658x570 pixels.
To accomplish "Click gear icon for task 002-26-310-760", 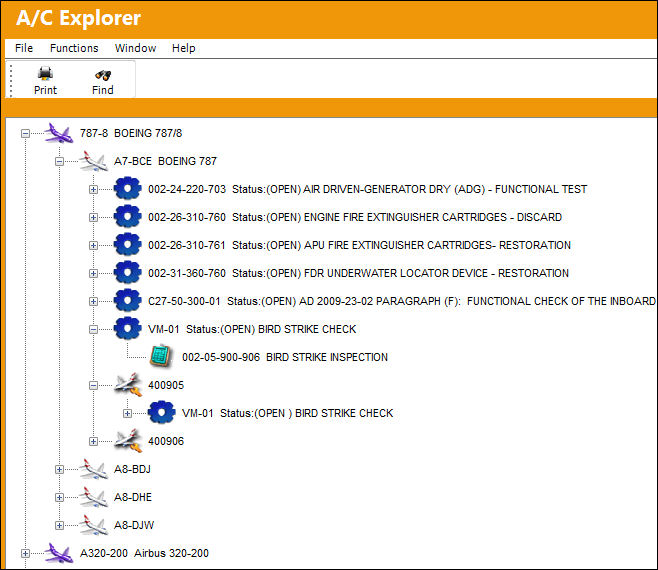I will 128,217.
